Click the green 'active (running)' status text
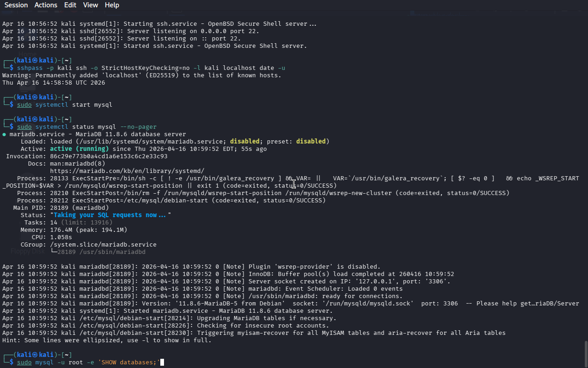588x368 pixels. pyautogui.click(x=79, y=149)
